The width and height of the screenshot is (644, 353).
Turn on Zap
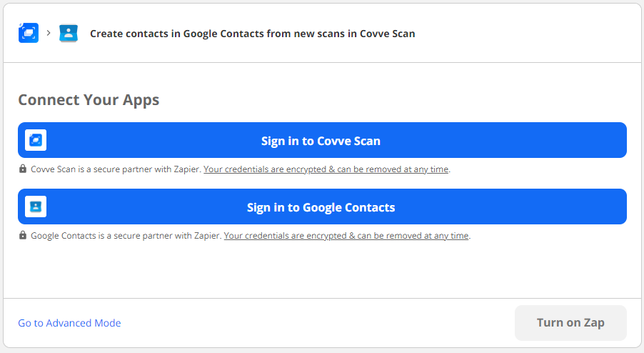(570, 323)
